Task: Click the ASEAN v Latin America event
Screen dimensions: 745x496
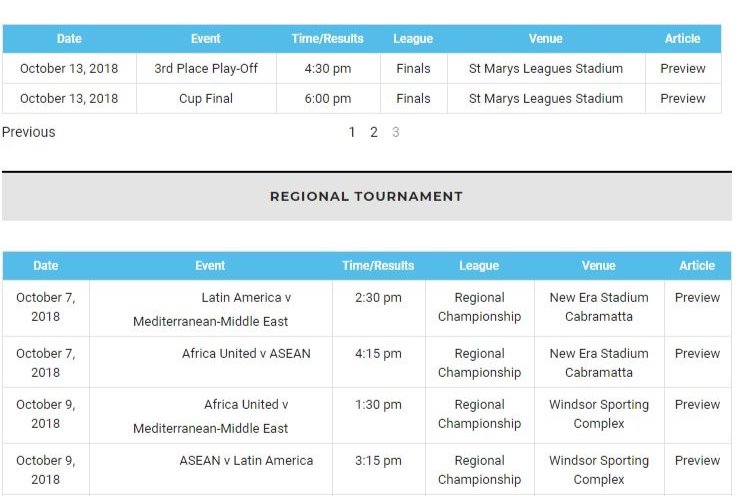Action: click(246, 460)
